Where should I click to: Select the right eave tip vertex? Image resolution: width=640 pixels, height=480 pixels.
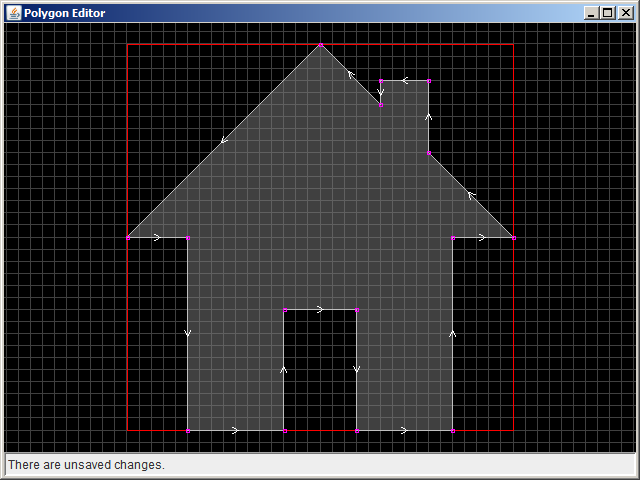tap(513, 237)
